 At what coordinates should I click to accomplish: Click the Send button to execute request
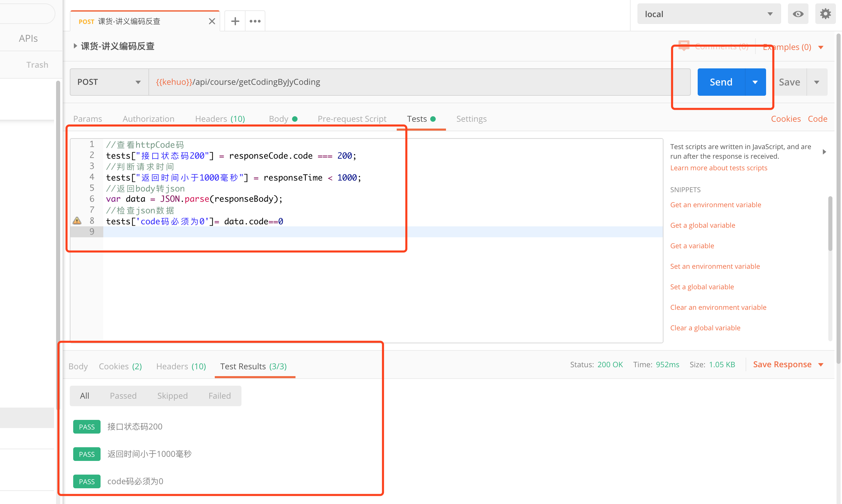point(720,82)
